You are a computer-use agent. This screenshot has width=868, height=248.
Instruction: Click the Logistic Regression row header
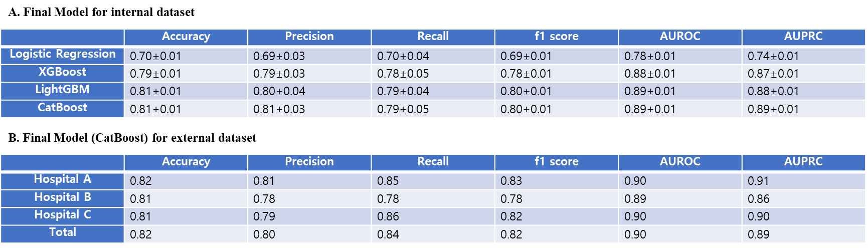pyautogui.click(x=63, y=54)
